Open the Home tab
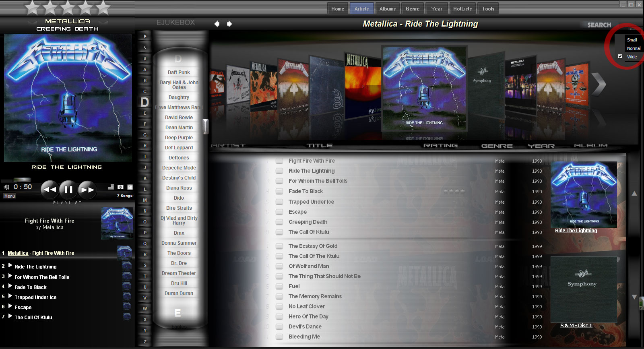 [x=338, y=8]
